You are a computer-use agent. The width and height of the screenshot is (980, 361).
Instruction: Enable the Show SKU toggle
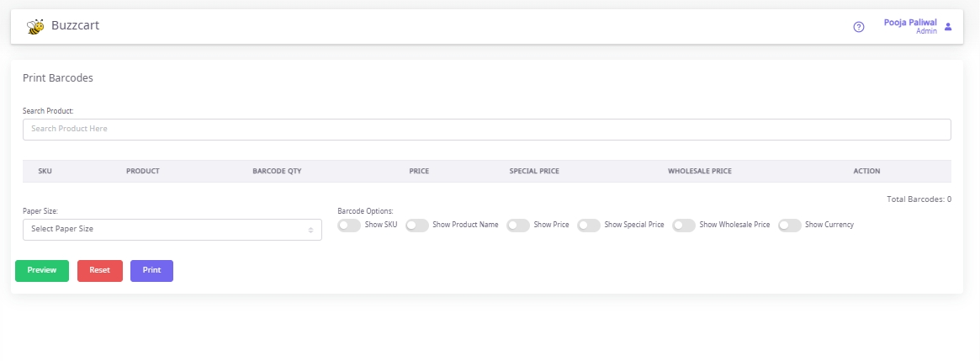coord(348,226)
